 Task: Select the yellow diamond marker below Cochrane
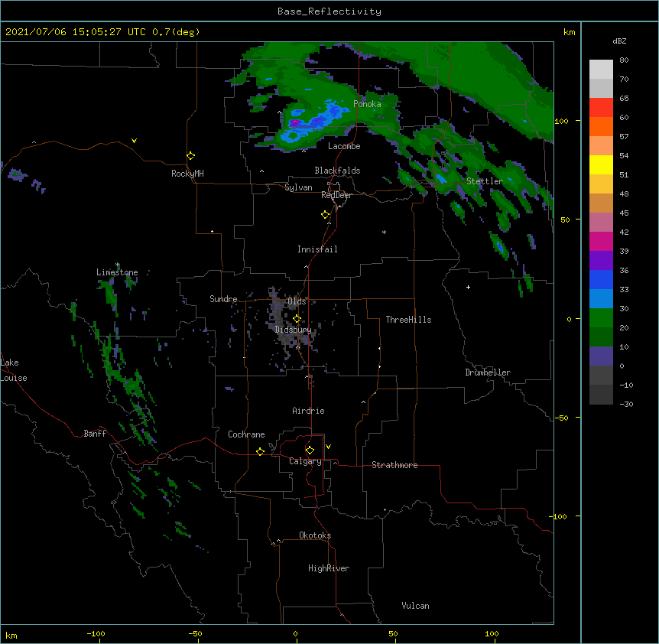click(x=260, y=451)
